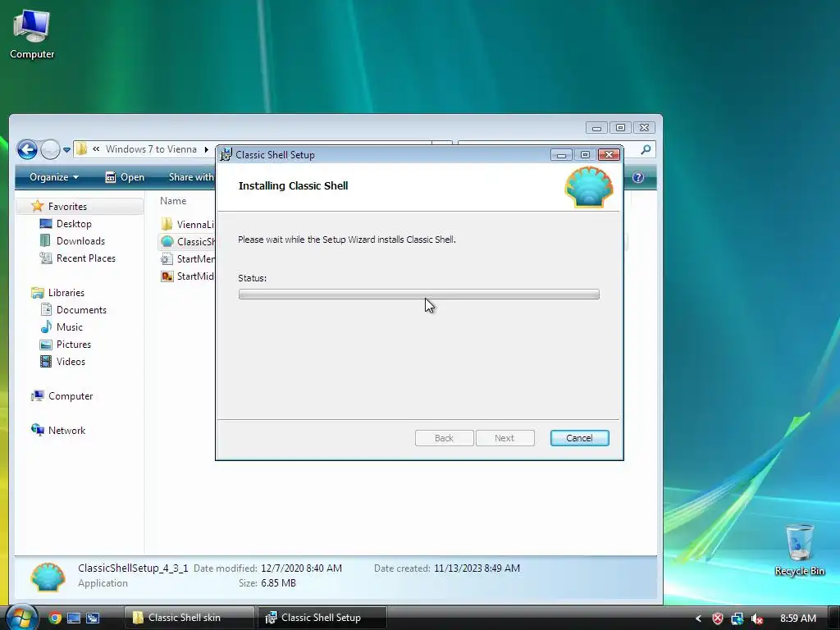
Task: Click the disabled Back button in Setup
Action: pos(444,438)
